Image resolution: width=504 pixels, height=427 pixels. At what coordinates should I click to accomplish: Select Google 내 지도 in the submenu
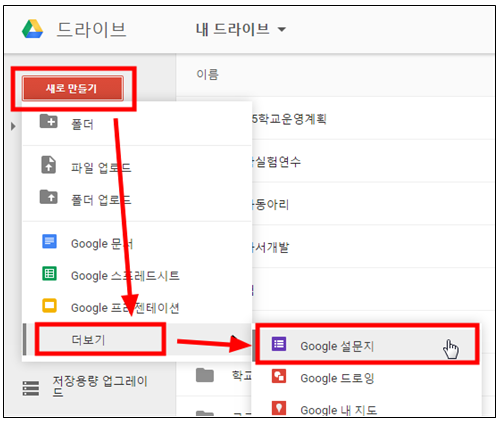coord(367,409)
